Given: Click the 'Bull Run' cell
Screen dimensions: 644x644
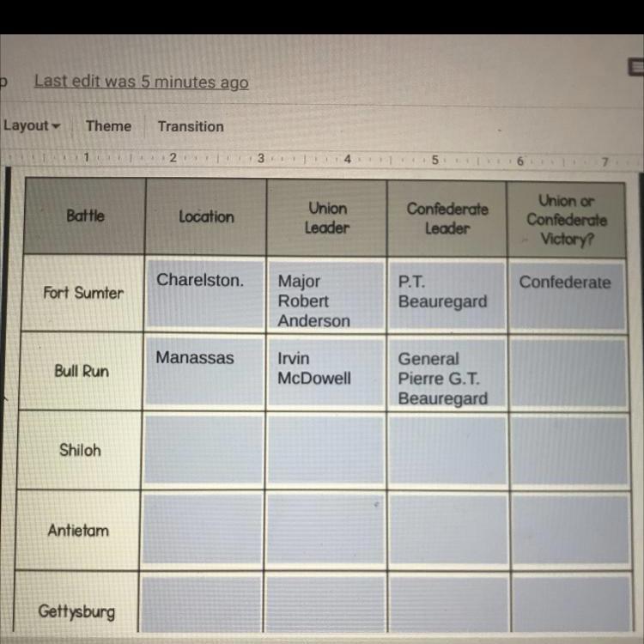Looking at the screenshot, I should [82, 371].
